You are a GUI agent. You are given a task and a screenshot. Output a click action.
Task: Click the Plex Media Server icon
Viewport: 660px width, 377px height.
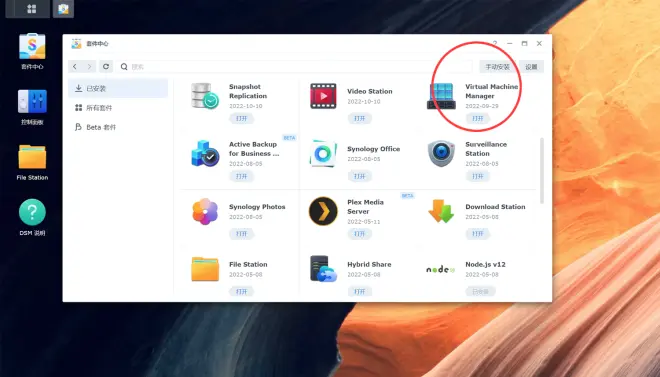[323, 211]
